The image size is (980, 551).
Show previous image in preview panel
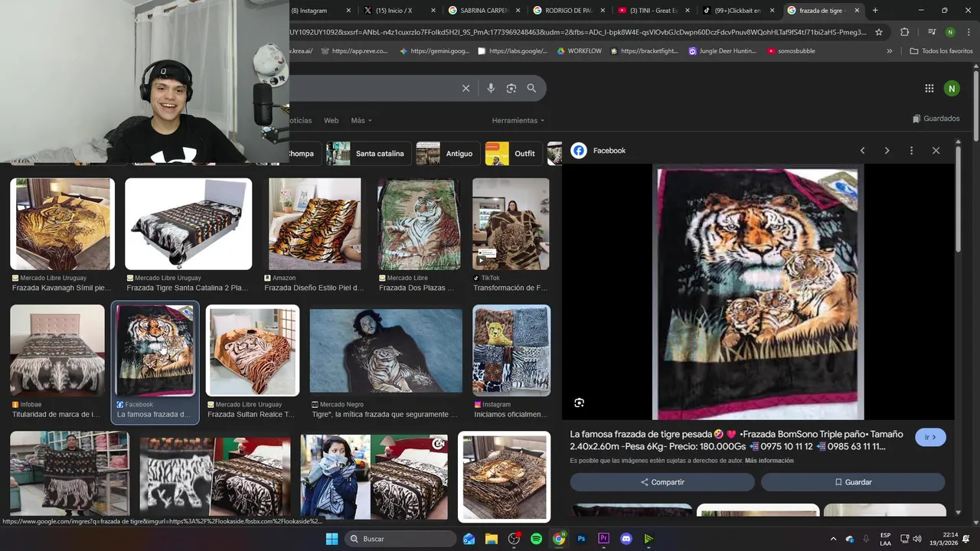tap(862, 151)
